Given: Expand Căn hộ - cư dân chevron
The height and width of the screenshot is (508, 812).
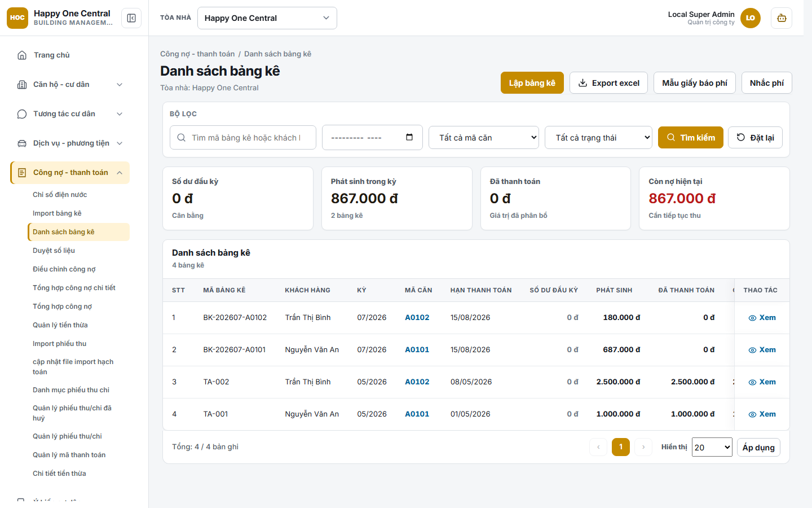Looking at the screenshot, I should click(120, 85).
